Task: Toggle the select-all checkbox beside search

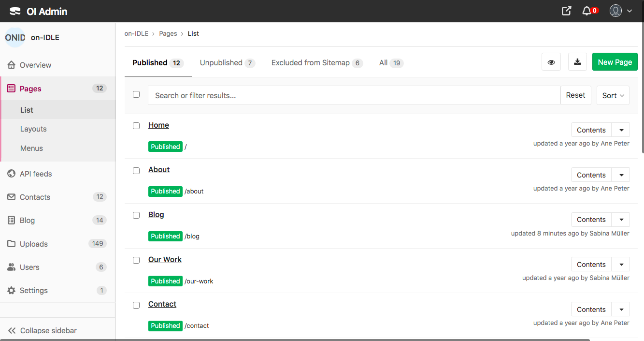Action: 136,94
